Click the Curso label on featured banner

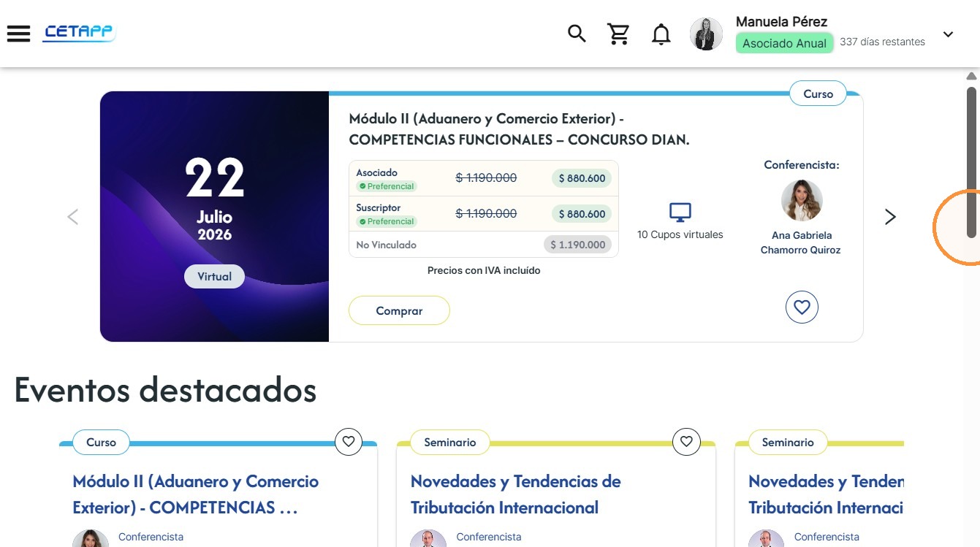click(818, 93)
